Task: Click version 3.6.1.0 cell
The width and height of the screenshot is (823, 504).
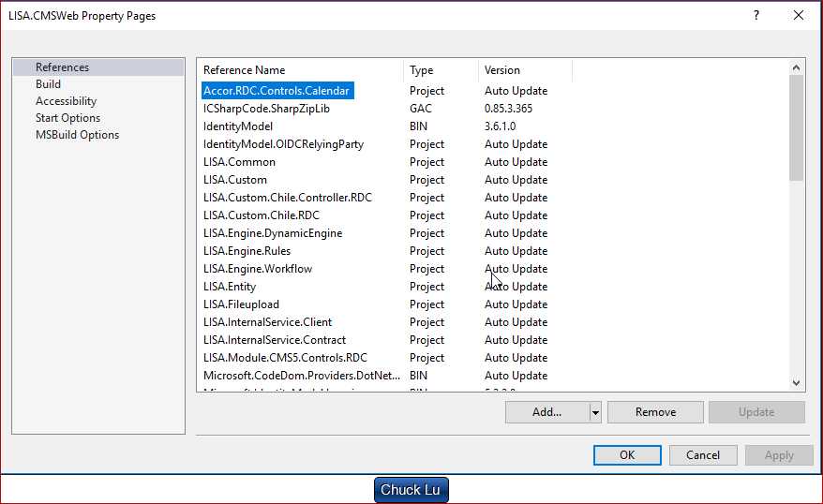Action: 501,126
